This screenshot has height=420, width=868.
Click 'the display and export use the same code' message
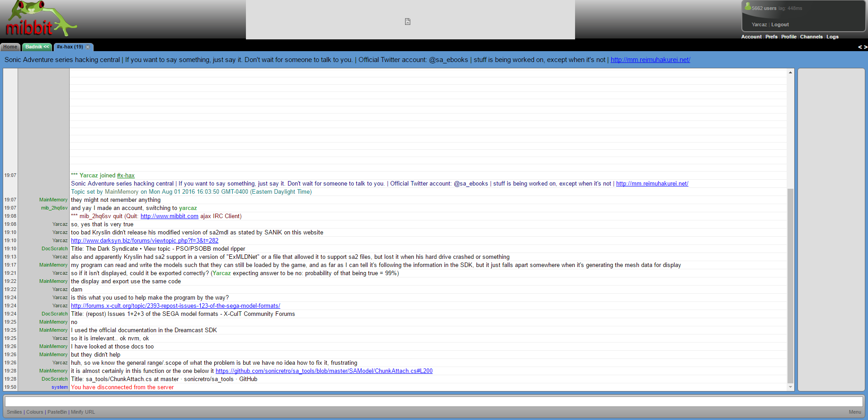tap(126, 282)
